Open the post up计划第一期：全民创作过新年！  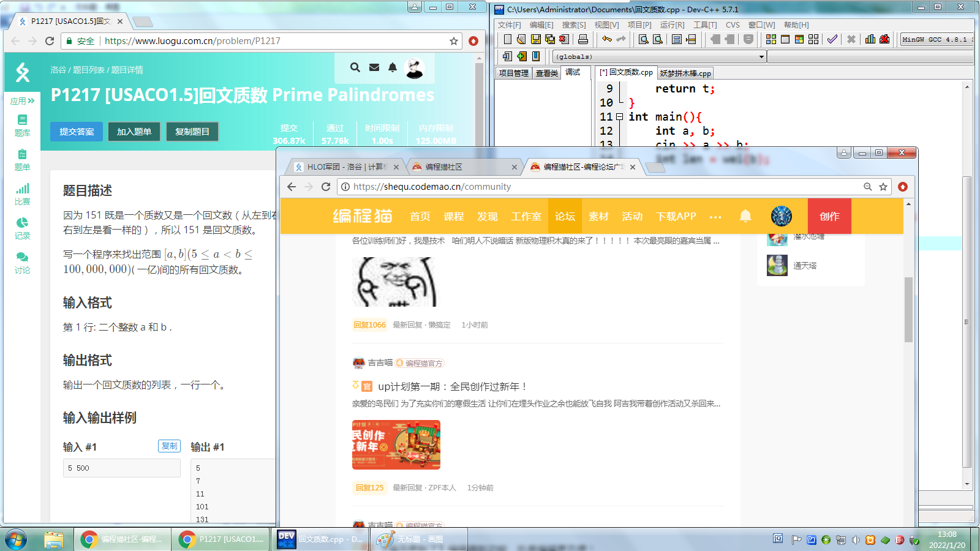[453, 386]
